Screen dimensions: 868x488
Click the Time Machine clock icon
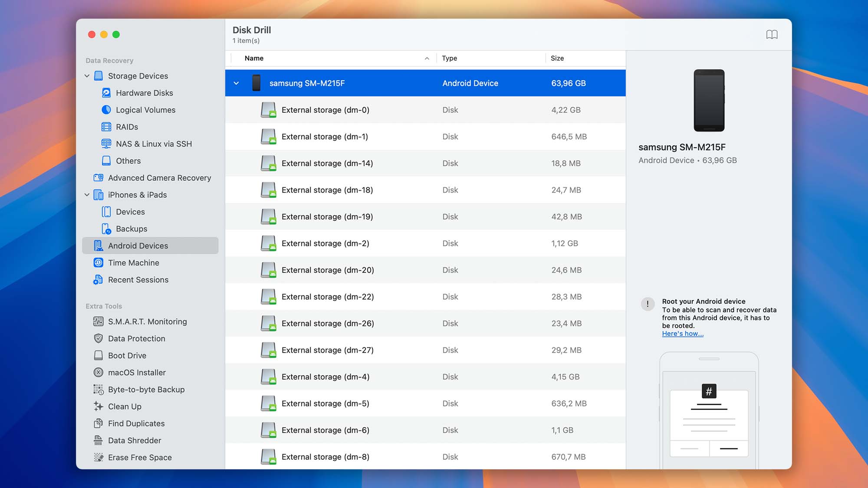pyautogui.click(x=99, y=262)
